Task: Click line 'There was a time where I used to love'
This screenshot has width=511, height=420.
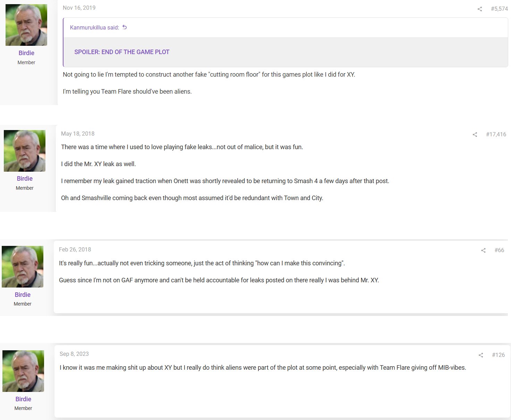Action: pos(182,147)
